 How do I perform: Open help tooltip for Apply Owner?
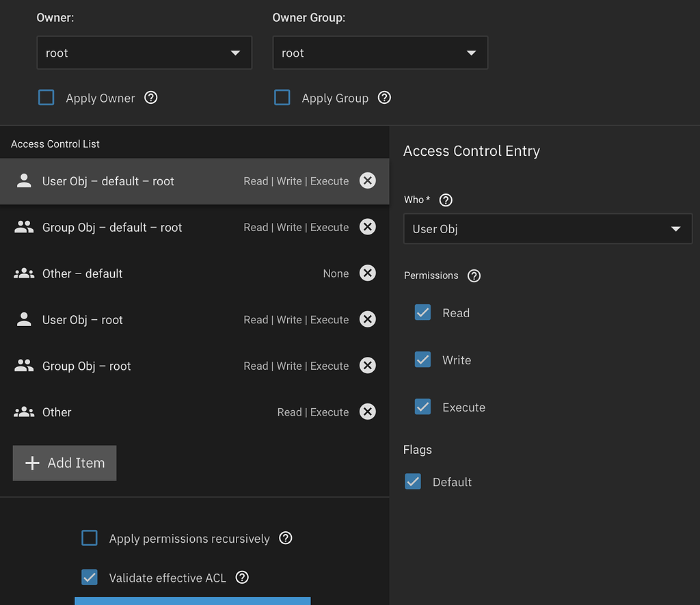(151, 98)
